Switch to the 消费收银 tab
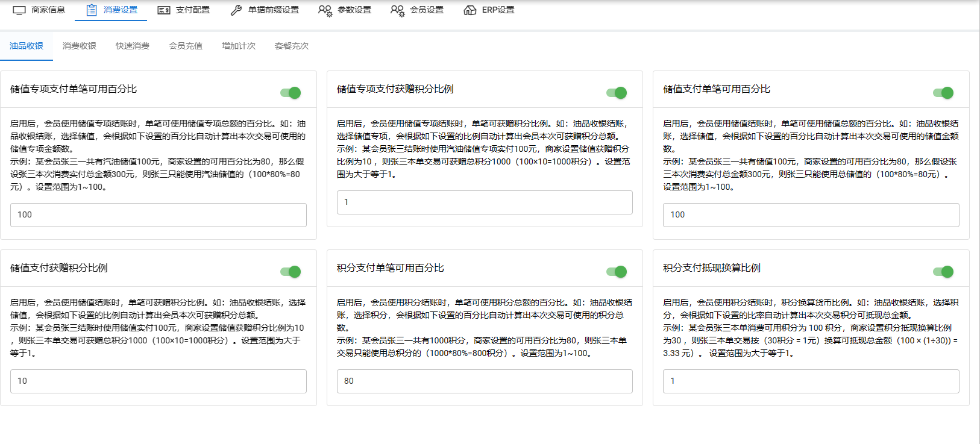Image resolution: width=980 pixels, height=444 pixels. (x=80, y=46)
